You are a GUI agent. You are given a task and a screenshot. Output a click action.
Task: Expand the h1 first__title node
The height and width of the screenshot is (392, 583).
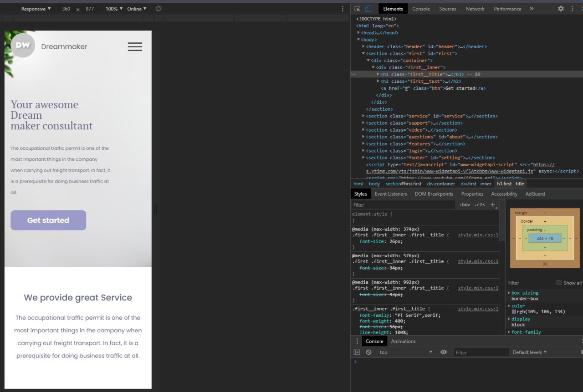[x=378, y=74]
